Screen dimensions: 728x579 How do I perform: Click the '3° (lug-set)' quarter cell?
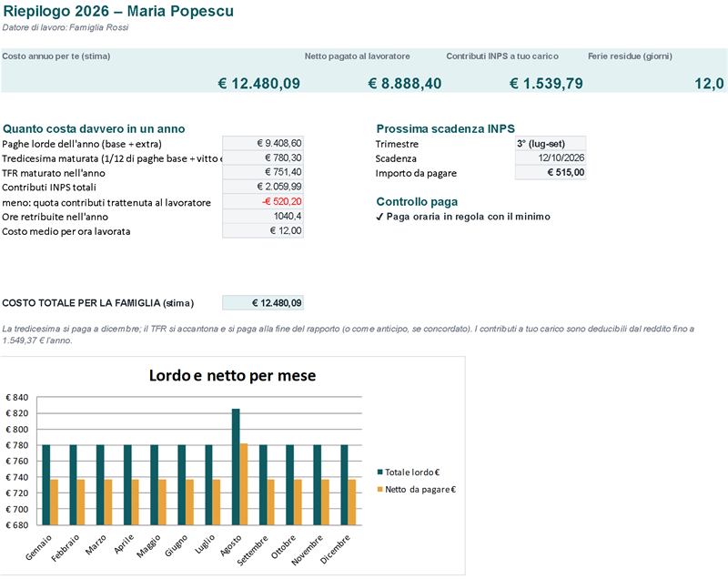coord(551,144)
